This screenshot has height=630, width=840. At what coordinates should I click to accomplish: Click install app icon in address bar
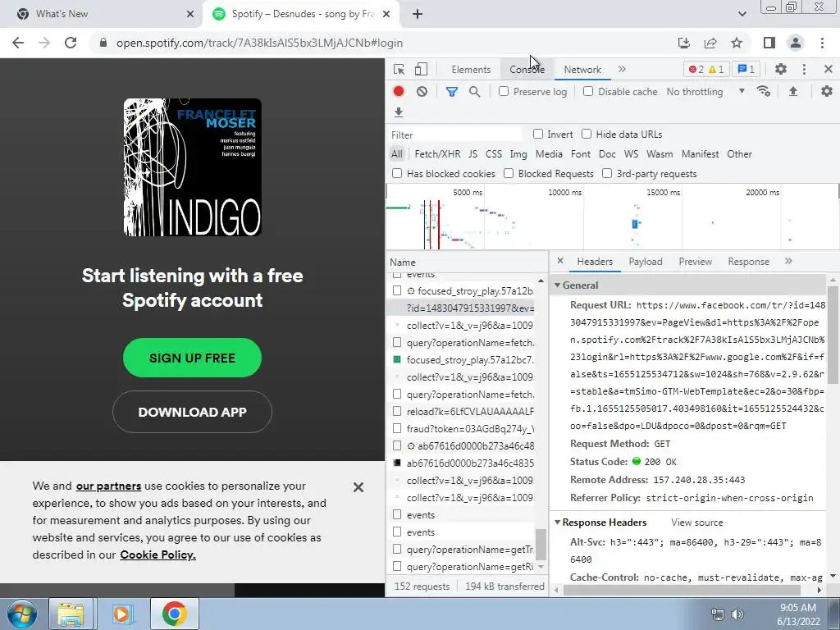click(x=683, y=43)
